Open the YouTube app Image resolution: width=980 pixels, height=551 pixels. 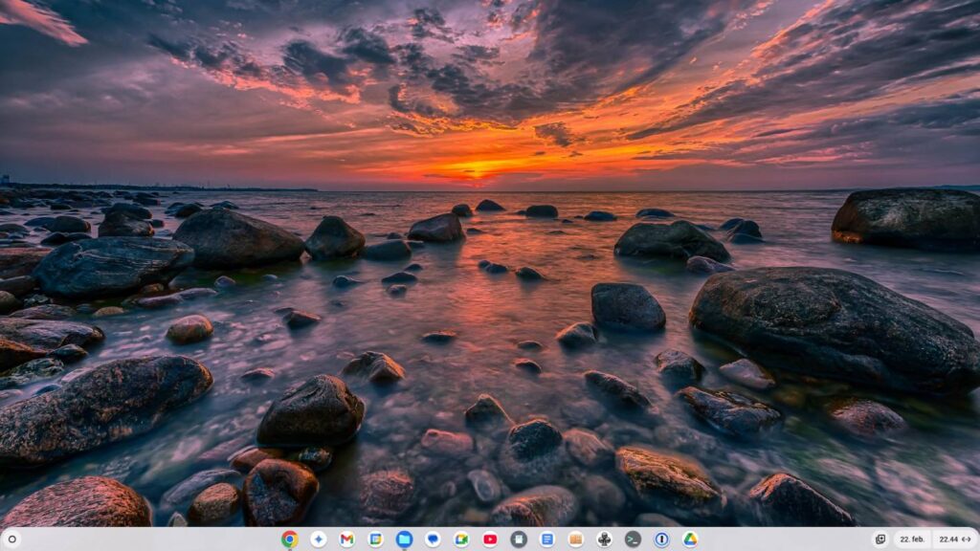(489, 540)
